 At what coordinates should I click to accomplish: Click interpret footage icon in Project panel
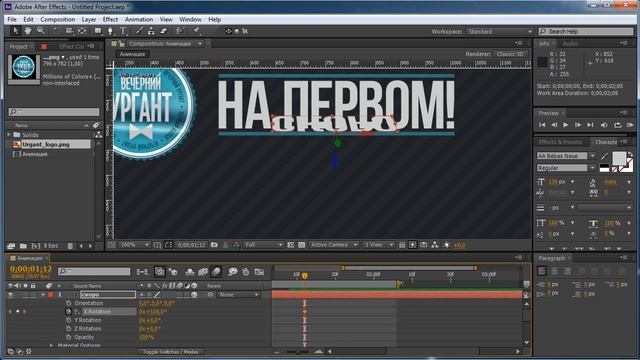pyautogui.click(x=11, y=246)
